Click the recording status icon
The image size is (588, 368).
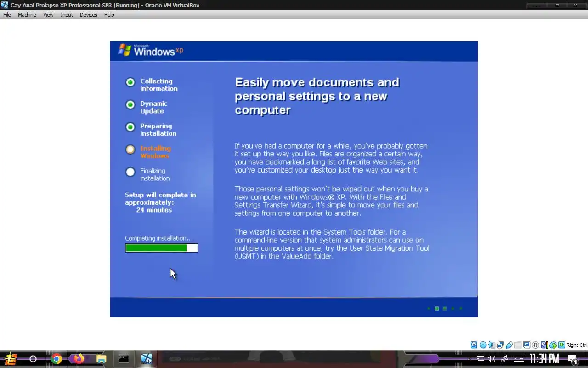point(536,345)
